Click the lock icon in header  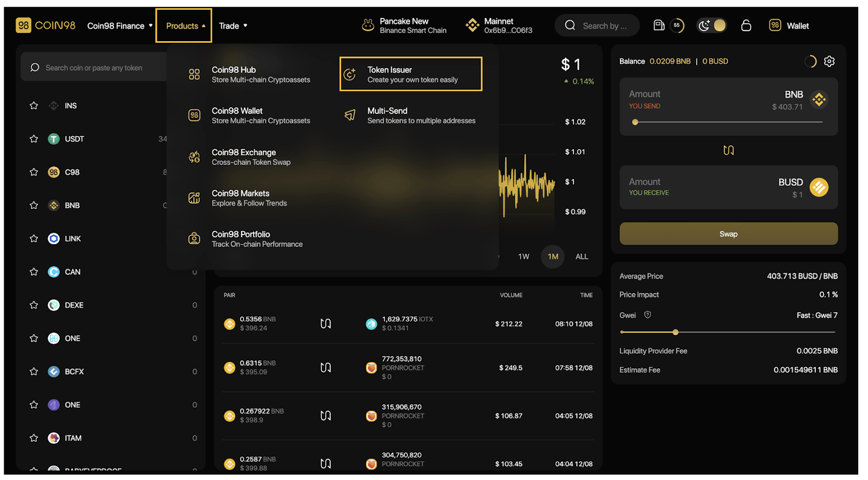click(x=746, y=25)
